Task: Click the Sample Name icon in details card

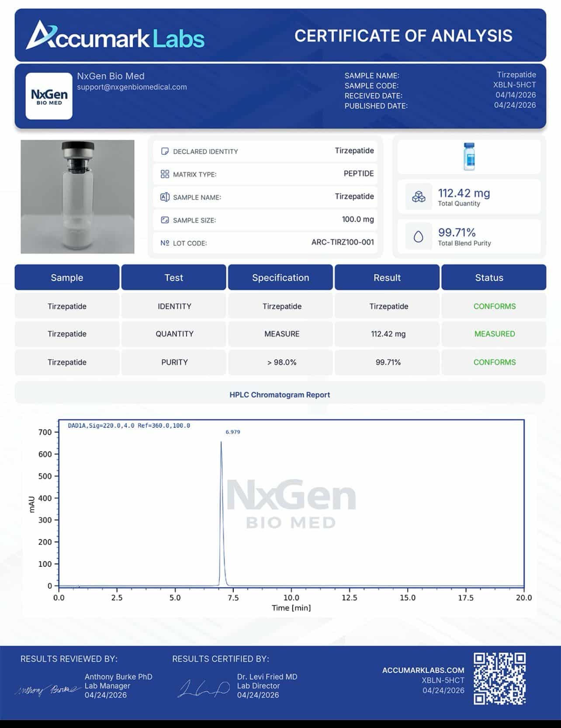Action: 165,197
